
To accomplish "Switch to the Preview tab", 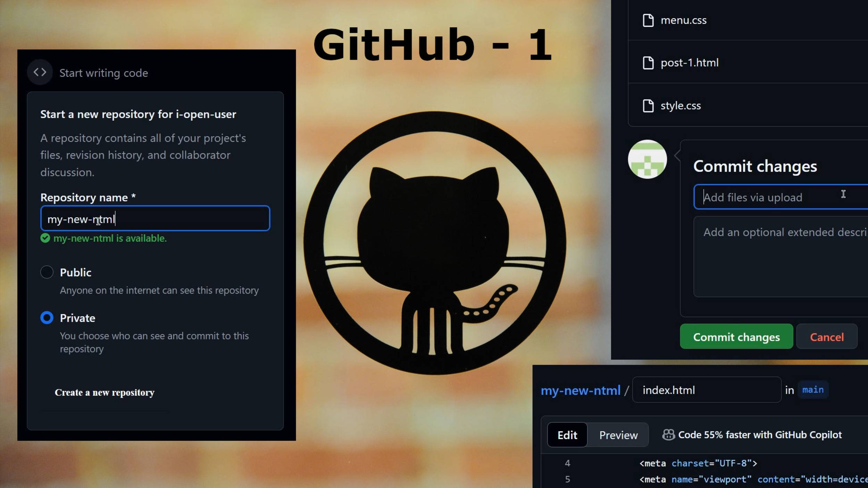I will point(618,435).
